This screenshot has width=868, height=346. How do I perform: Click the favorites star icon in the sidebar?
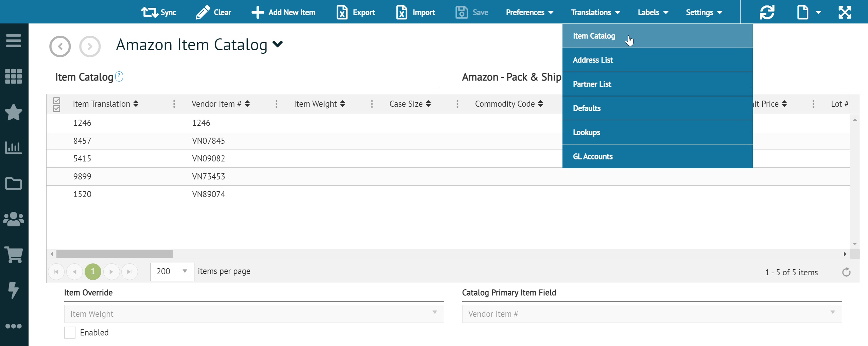pos(14,112)
